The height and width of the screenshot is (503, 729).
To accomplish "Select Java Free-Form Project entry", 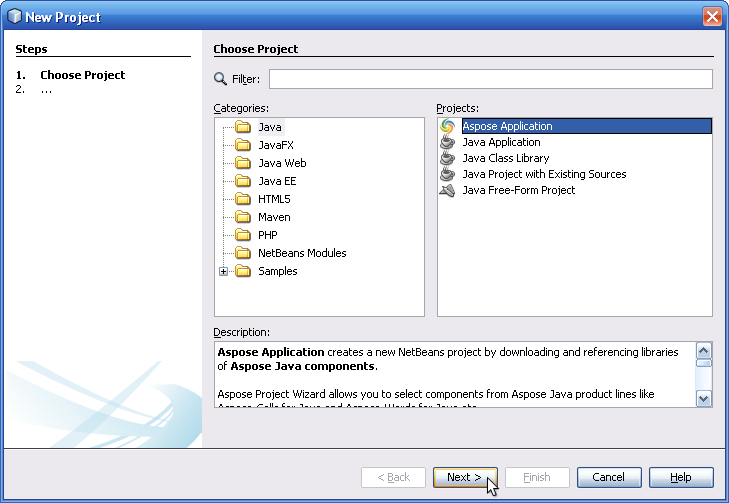I will click(x=519, y=190).
